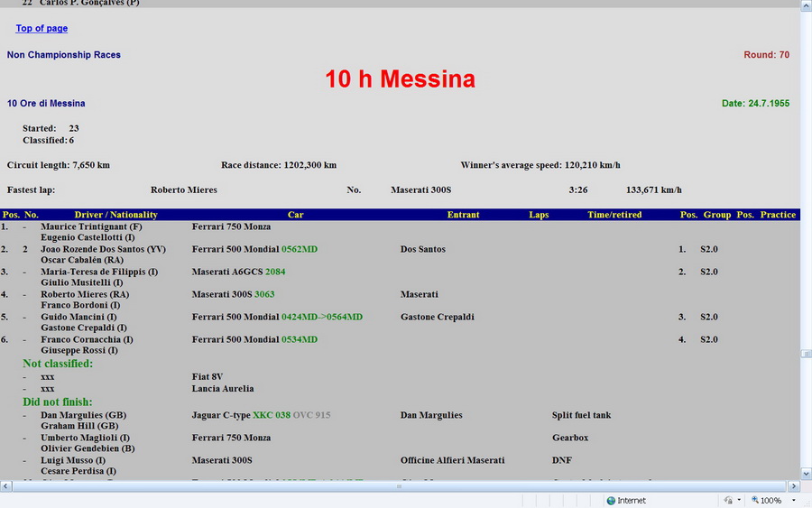Click the 'Practice' column header
The height and width of the screenshot is (508, 812).
(778, 215)
